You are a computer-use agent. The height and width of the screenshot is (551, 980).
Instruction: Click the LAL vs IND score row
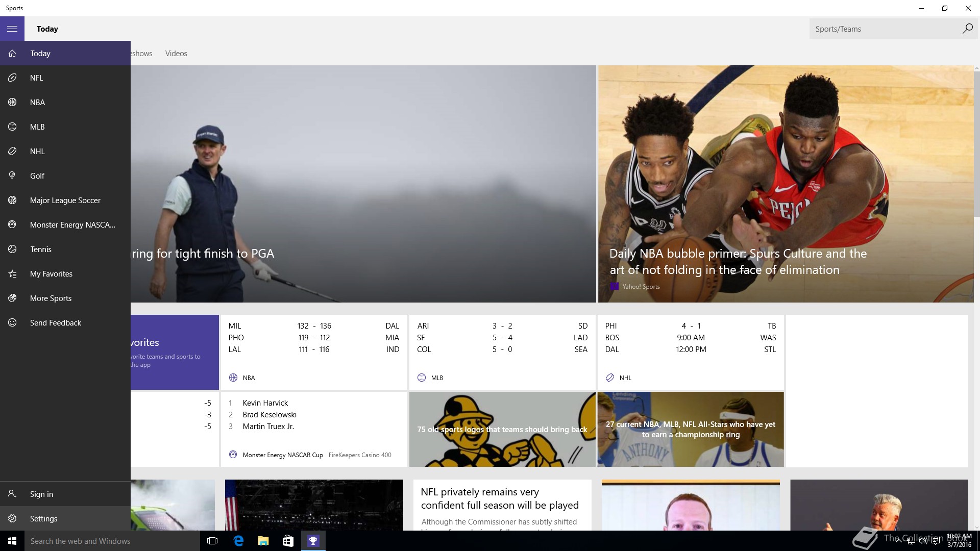click(314, 349)
